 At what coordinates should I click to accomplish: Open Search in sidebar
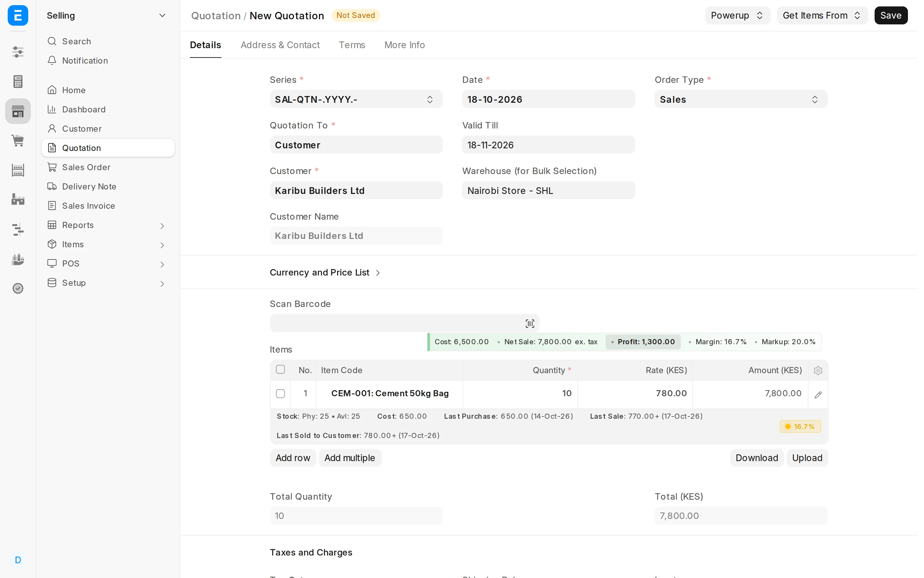(108, 41)
